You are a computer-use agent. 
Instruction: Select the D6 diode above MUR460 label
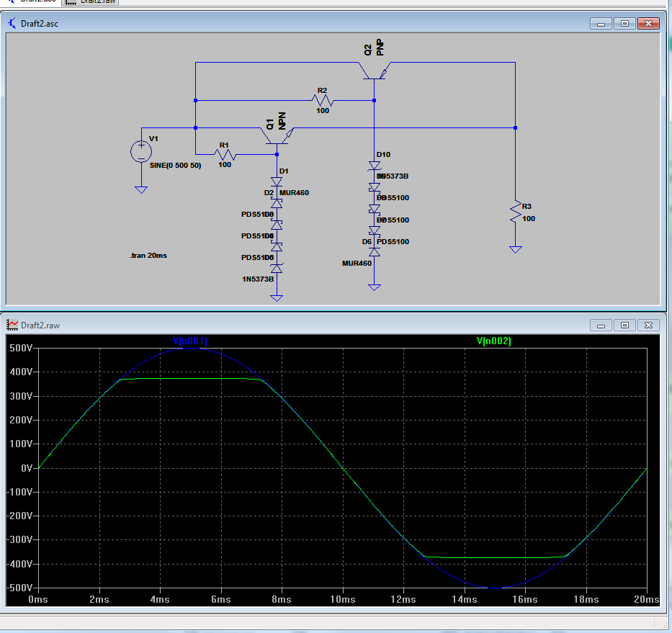click(374, 252)
